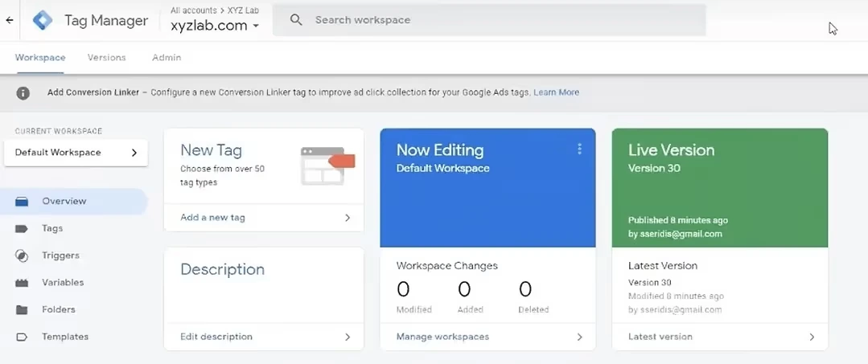Click the Learn More link
868x364 pixels.
coord(557,92)
